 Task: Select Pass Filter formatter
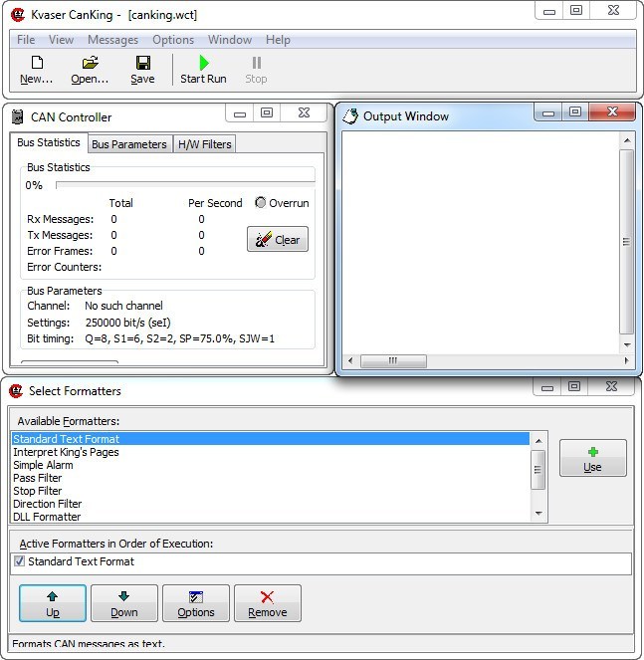[x=270, y=478]
